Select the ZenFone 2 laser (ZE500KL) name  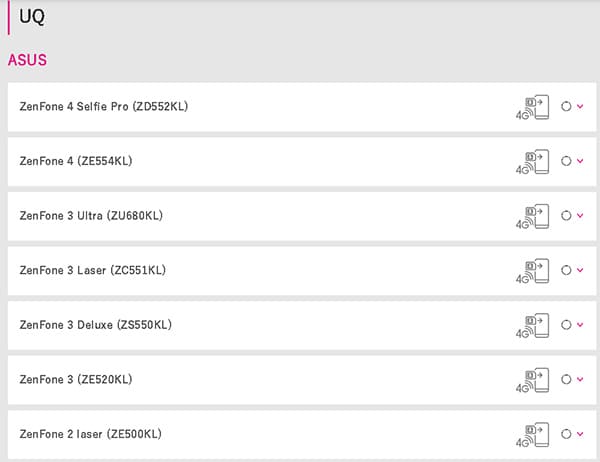click(x=91, y=434)
